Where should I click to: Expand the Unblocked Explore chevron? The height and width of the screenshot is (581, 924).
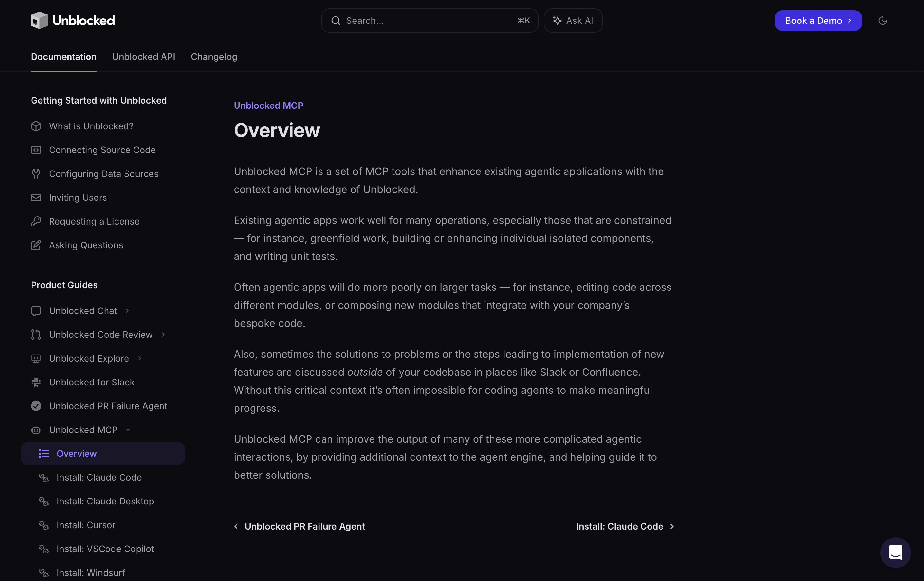pos(140,358)
